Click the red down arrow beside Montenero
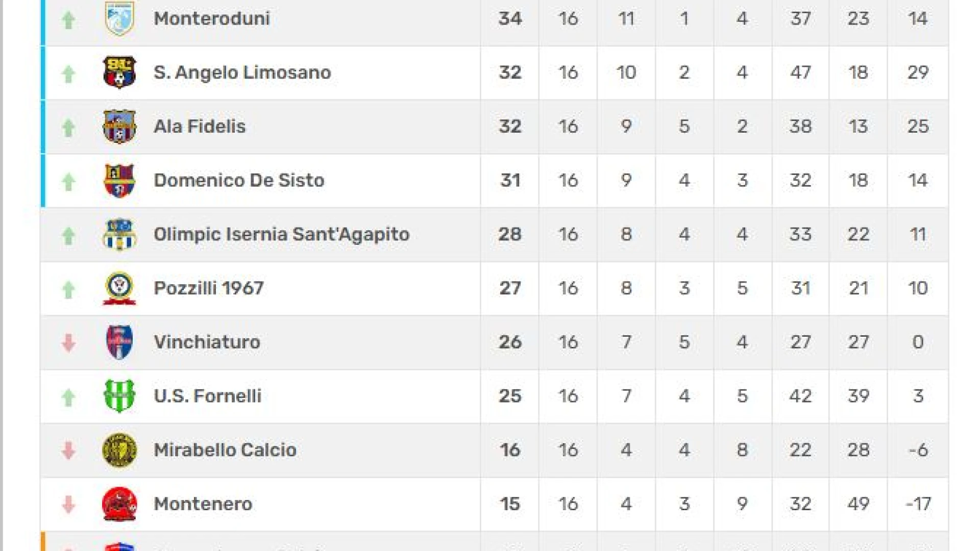 [x=68, y=505]
